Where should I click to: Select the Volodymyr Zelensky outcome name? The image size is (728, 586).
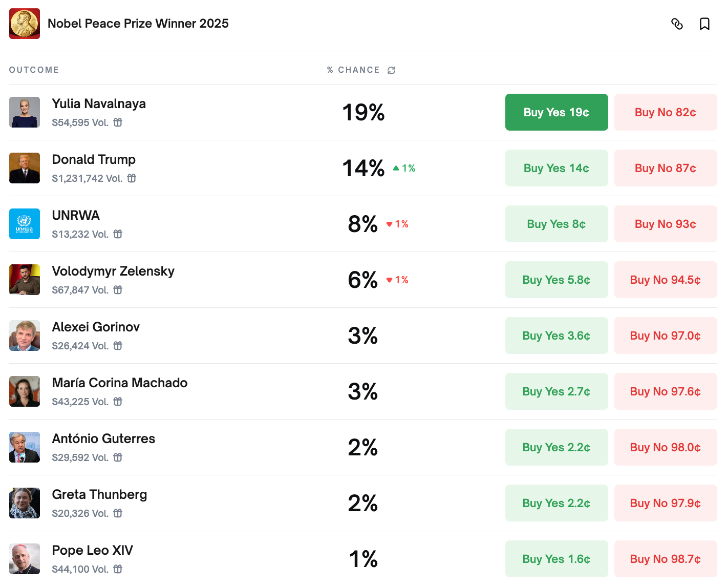tap(113, 271)
